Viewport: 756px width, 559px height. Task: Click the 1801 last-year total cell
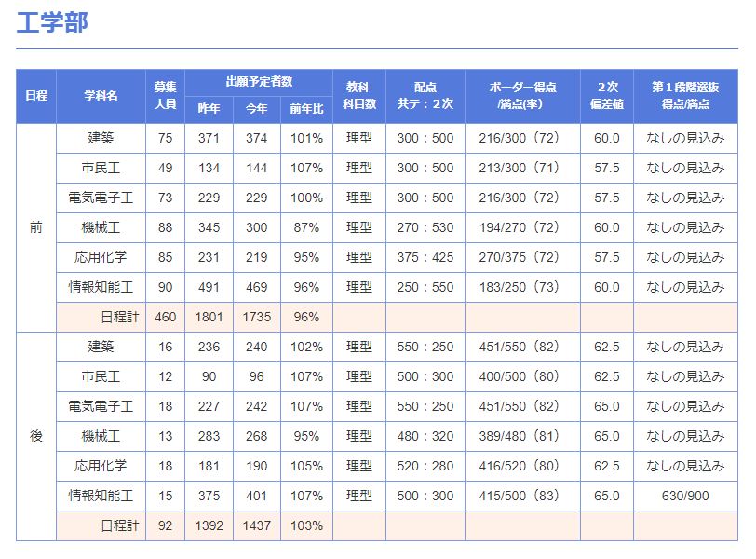pyautogui.click(x=209, y=317)
